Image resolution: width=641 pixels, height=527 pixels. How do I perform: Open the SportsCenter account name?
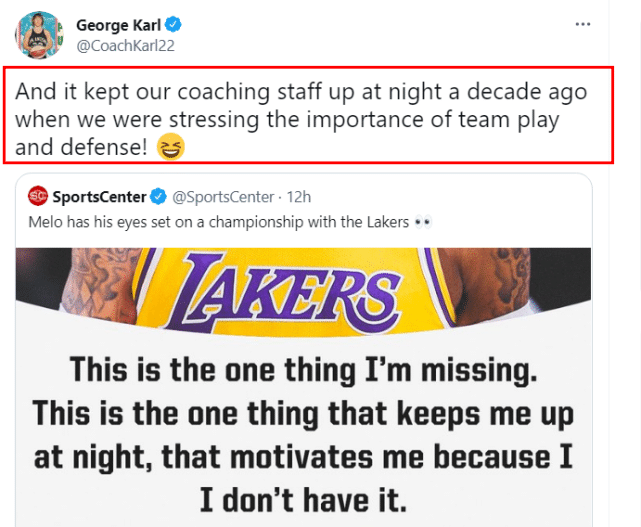(x=99, y=196)
